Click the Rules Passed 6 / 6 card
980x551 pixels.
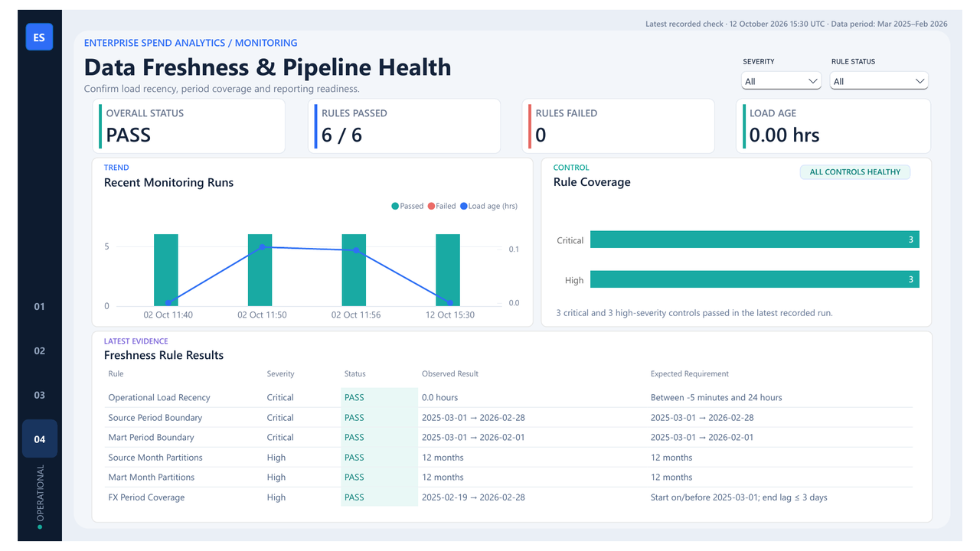point(405,126)
